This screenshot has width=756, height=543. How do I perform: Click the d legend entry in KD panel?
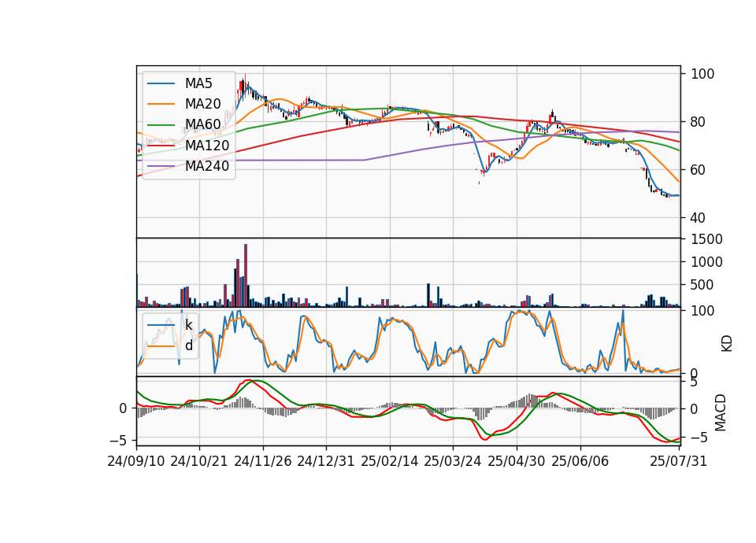[189, 345]
